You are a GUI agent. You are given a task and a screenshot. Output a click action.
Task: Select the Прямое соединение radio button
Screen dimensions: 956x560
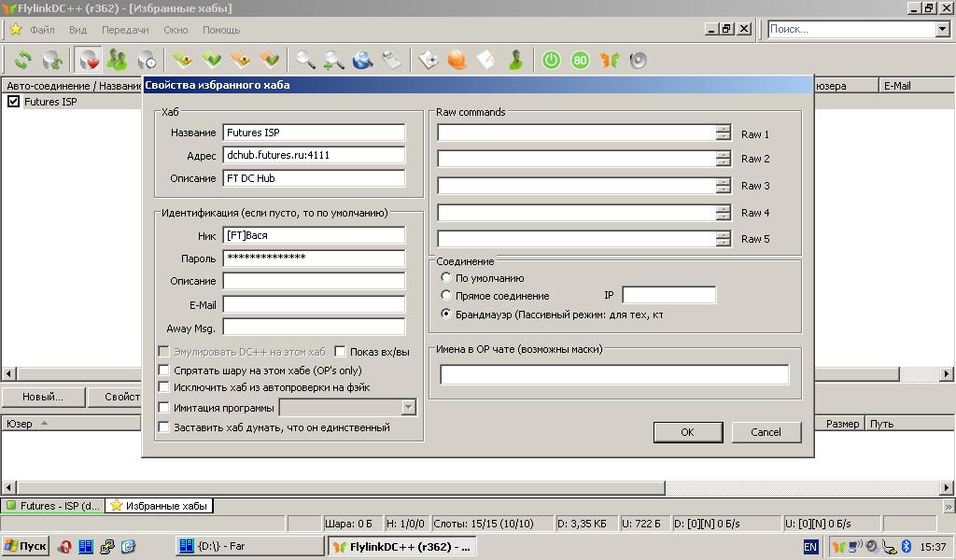tap(446, 296)
